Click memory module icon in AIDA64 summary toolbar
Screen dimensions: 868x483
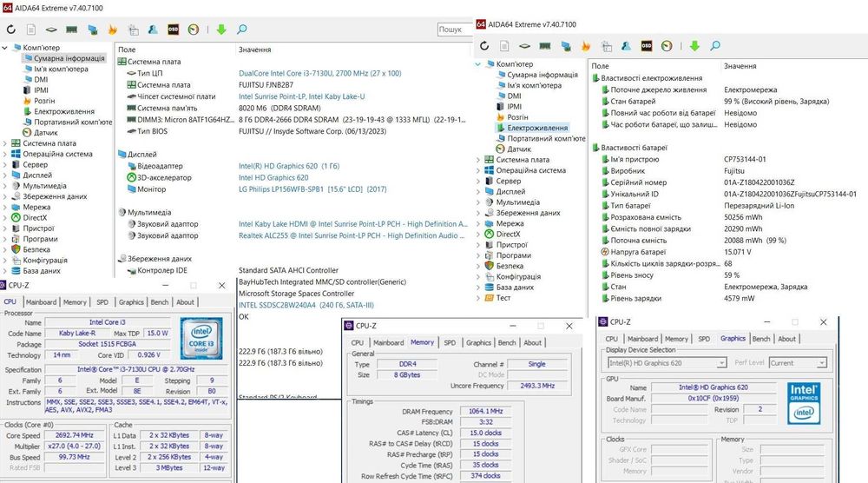pyautogui.click(x=71, y=30)
